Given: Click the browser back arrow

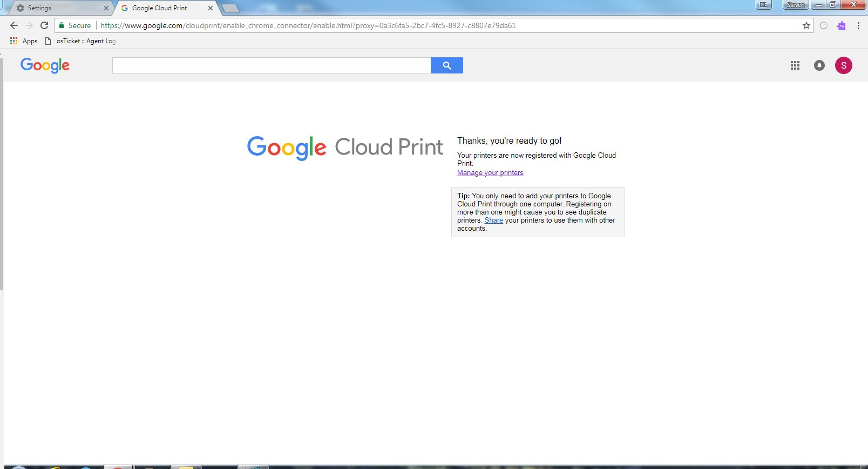Looking at the screenshot, I should (x=14, y=25).
